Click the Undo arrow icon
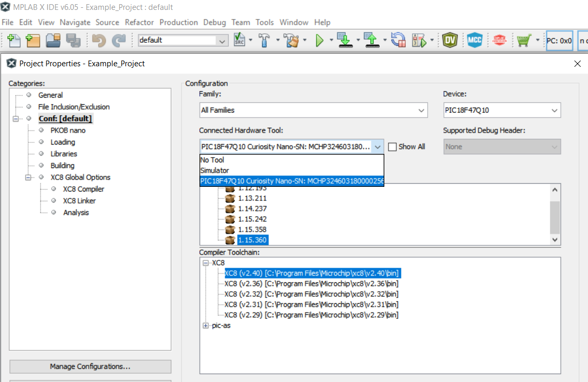The height and width of the screenshot is (382, 588). [99, 40]
